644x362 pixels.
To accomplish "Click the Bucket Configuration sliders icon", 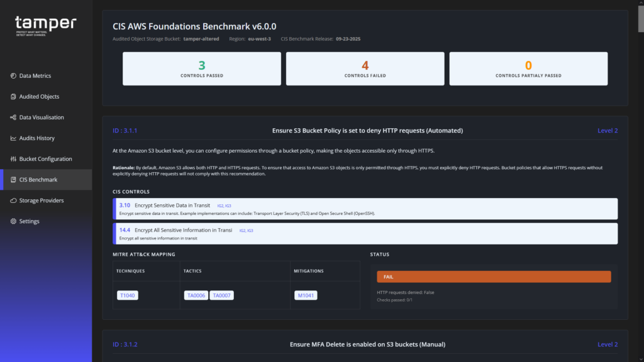I will 13,159.
